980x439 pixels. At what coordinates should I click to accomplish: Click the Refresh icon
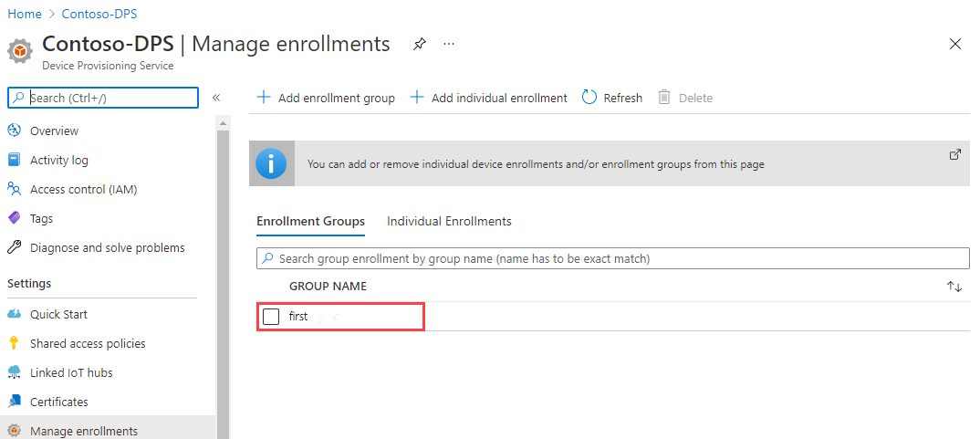(589, 98)
